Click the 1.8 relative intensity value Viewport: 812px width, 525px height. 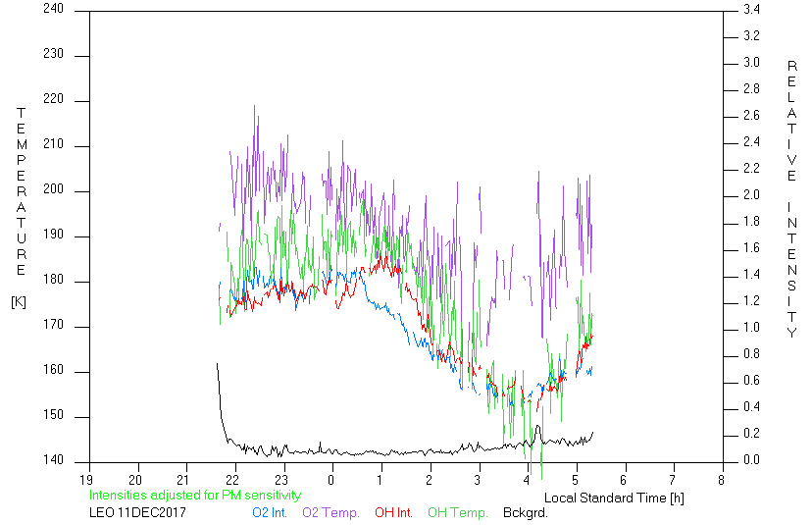751,222
